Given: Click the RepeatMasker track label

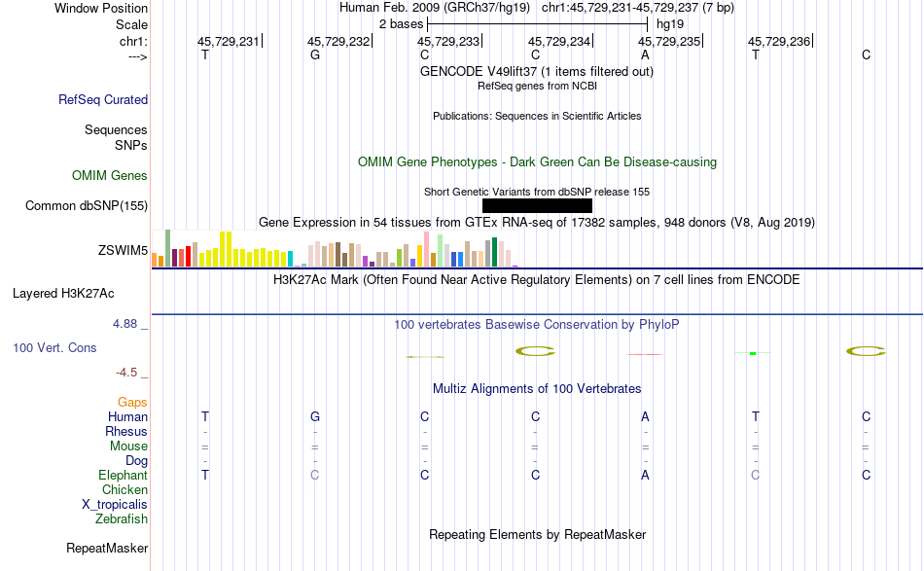Looking at the screenshot, I should 107,548.
